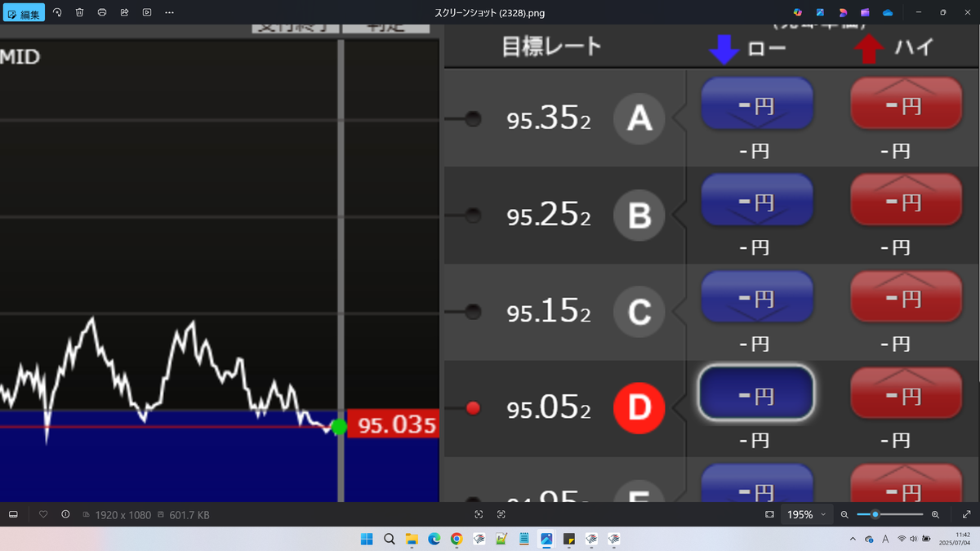Click the blue Low button in row C
This screenshot has width=980, height=551.
tap(757, 296)
